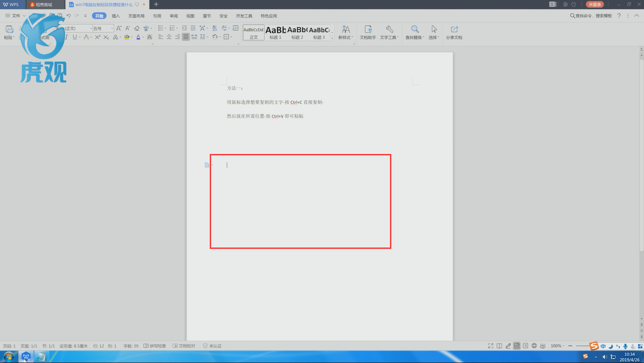
Task: Click the 未登录 login button
Action: tap(594, 4)
